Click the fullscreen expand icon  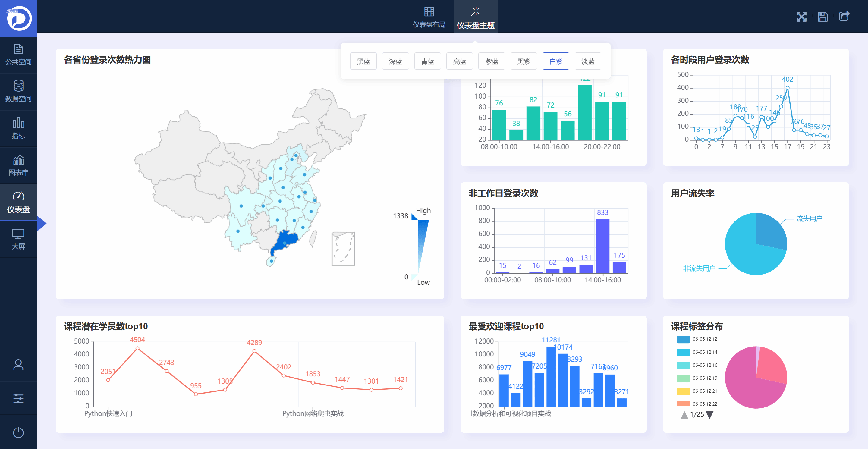click(x=801, y=17)
